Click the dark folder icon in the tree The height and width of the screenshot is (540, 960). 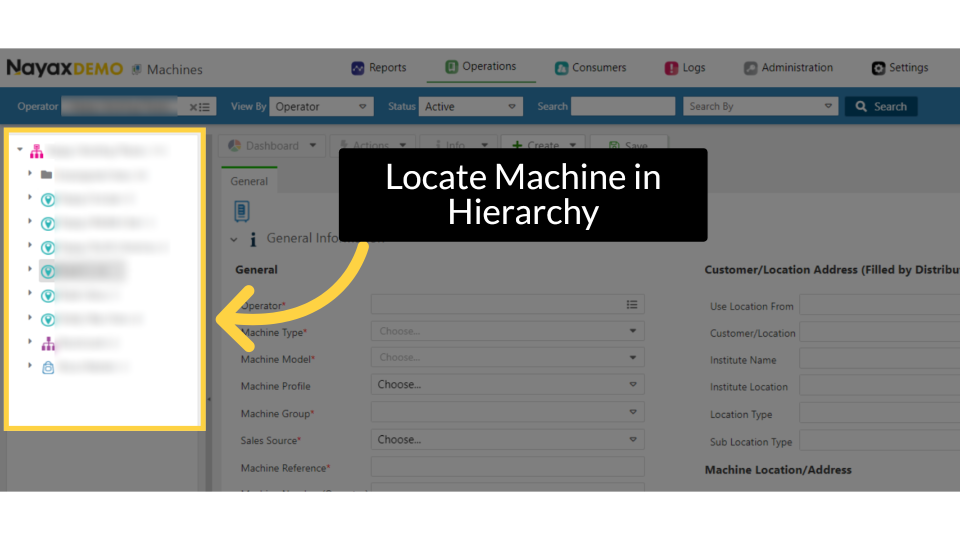point(47,175)
